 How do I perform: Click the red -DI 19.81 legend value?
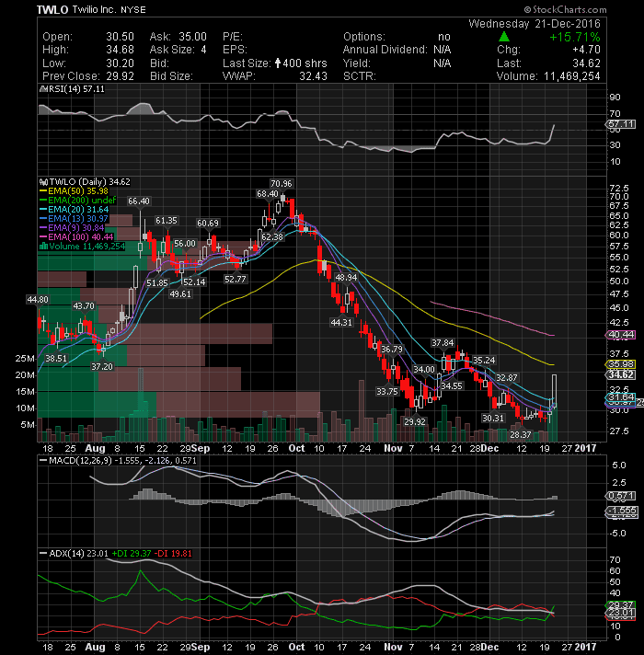[173, 554]
